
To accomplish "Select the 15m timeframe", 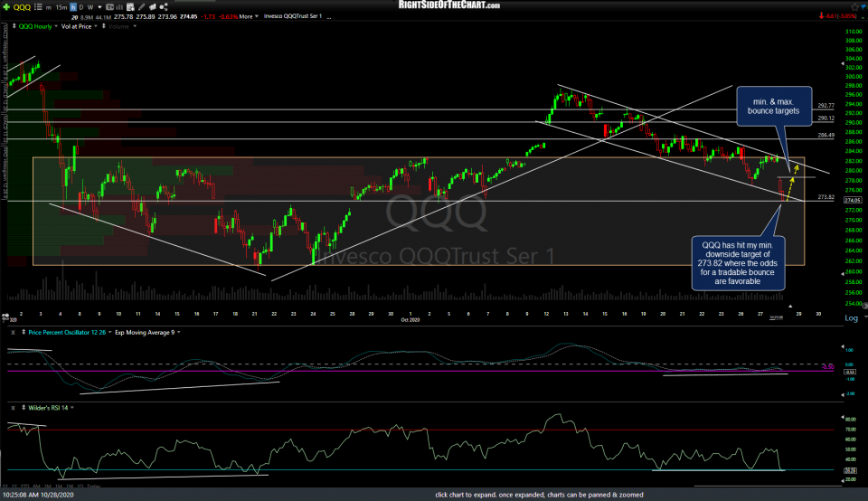I will (61, 8).
